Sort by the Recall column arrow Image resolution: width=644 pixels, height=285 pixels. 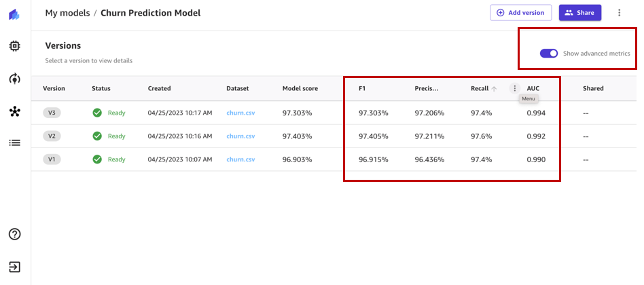(x=494, y=89)
